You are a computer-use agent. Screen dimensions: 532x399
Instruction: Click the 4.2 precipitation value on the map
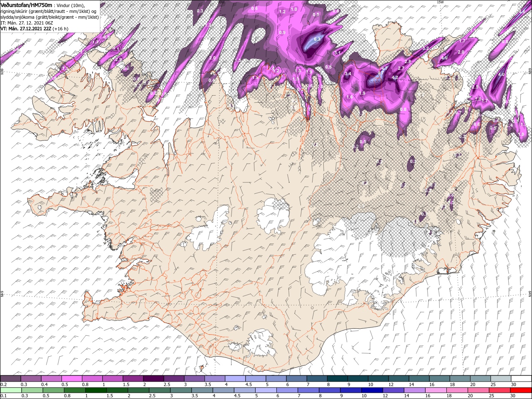coord(395,77)
